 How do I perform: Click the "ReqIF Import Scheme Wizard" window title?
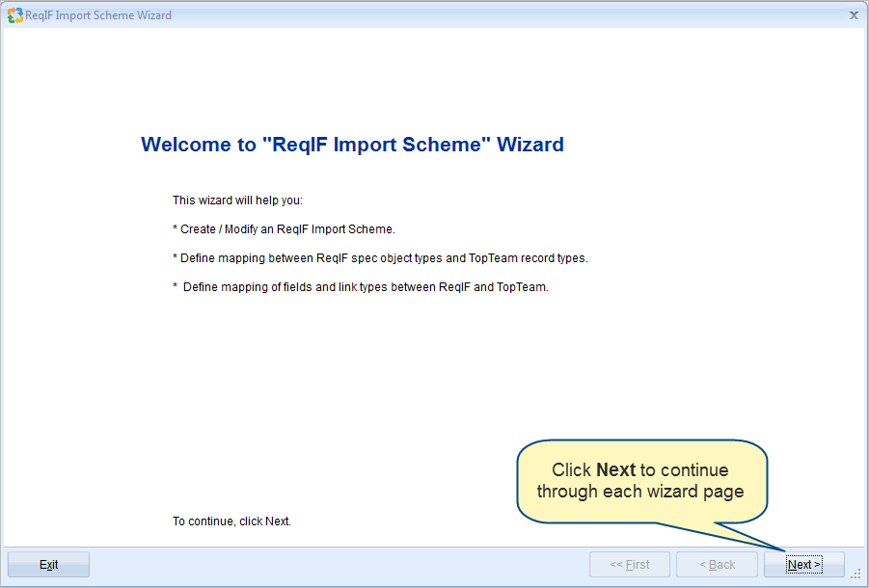[x=98, y=15]
